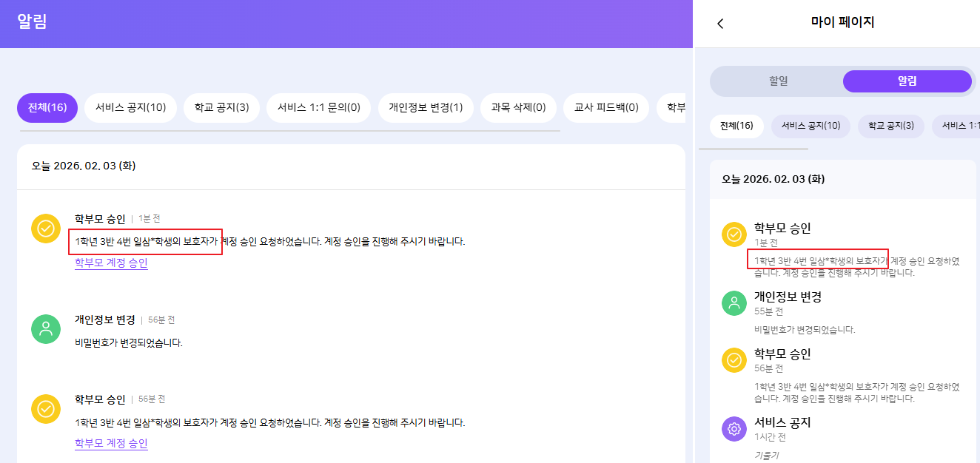
Task: Switch My Page toggle to 할일
Action: pos(778,81)
